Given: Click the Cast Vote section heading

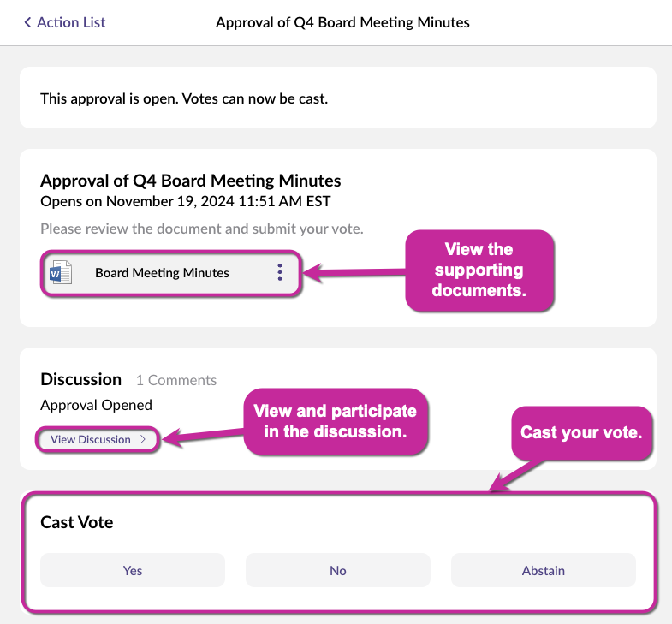Looking at the screenshot, I should click(x=77, y=522).
